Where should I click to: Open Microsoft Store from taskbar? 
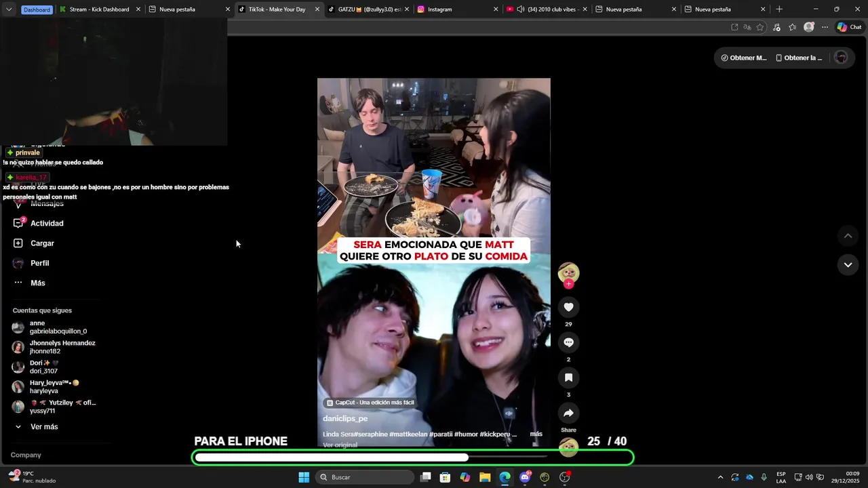[x=445, y=477]
